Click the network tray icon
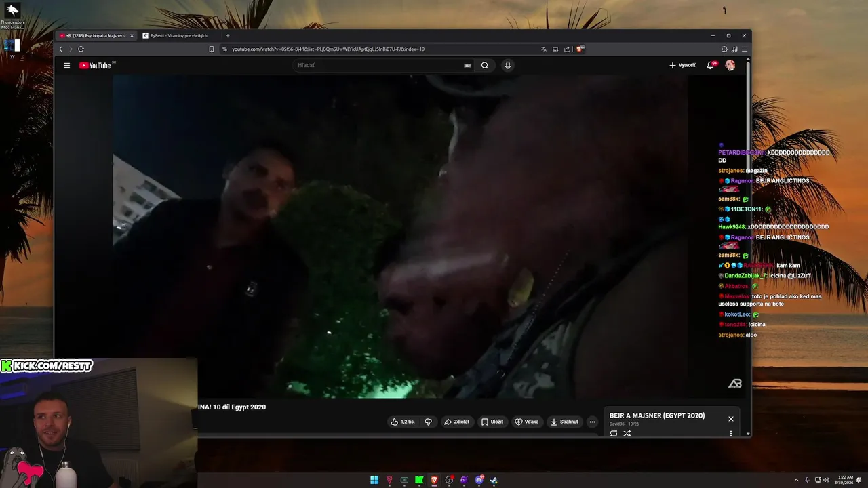 (x=817, y=480)
